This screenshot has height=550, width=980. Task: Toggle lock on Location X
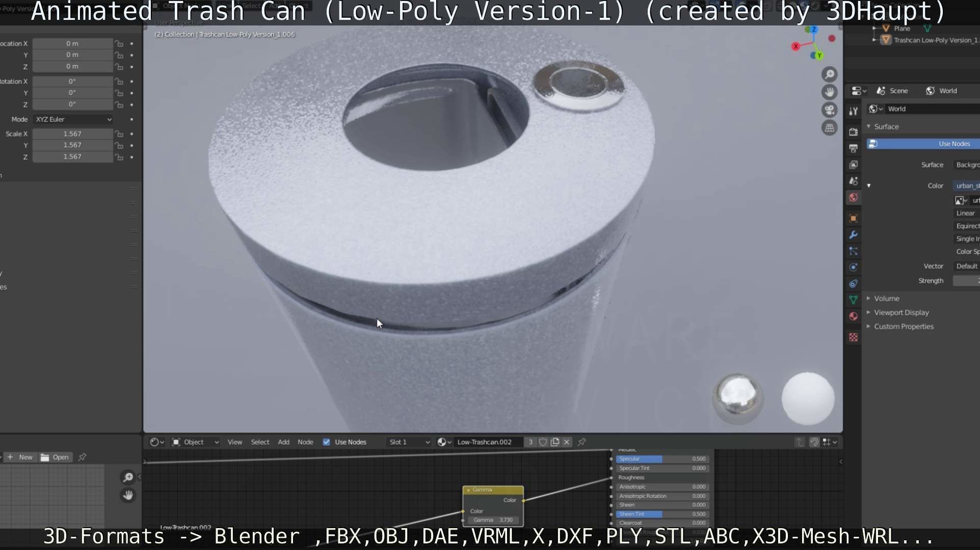119,44
